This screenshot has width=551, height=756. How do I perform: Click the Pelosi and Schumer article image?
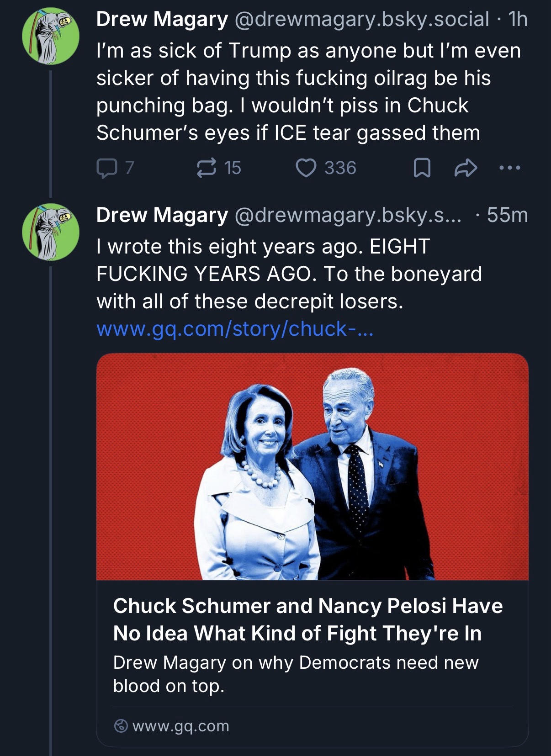point(312,466)
